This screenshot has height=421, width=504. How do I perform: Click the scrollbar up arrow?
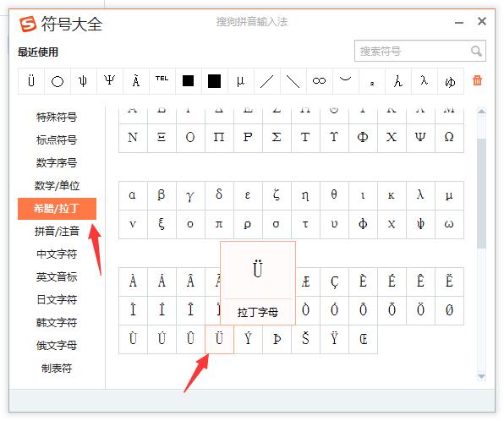[x=481, y=112]
